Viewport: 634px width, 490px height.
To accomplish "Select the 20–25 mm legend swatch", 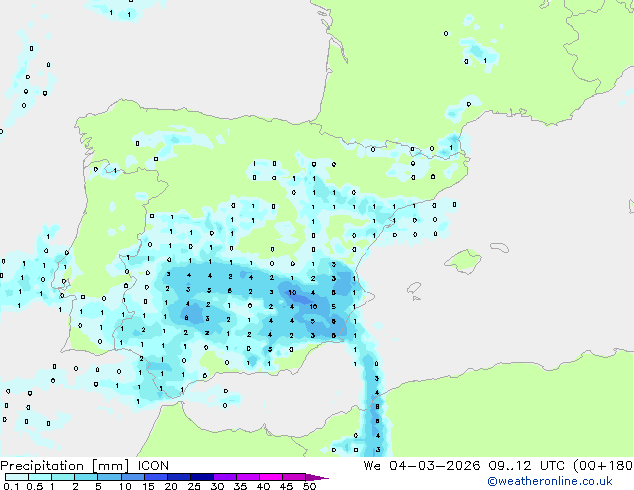I will (178, 477).
